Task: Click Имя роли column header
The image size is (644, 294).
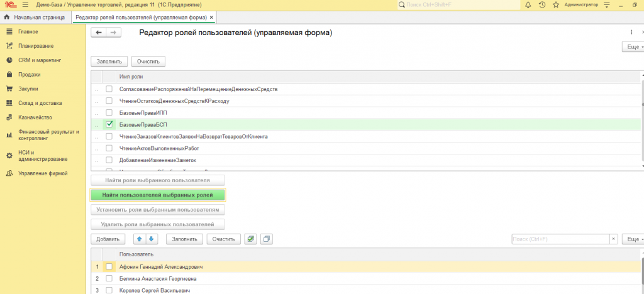Action: [378, 77]
